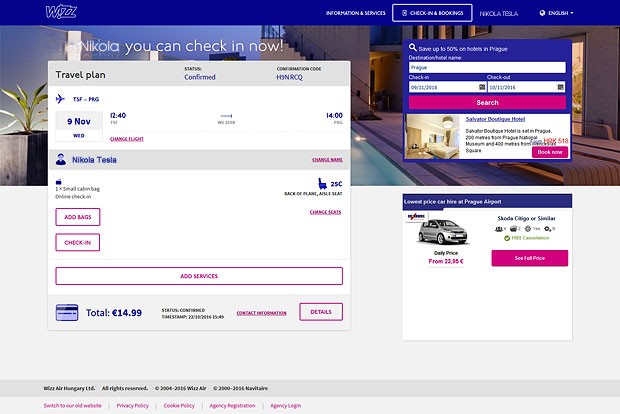This screenshot has width=620, height=414.
Task: Click the Total: €14.99 text
Action: pos(114,313)
